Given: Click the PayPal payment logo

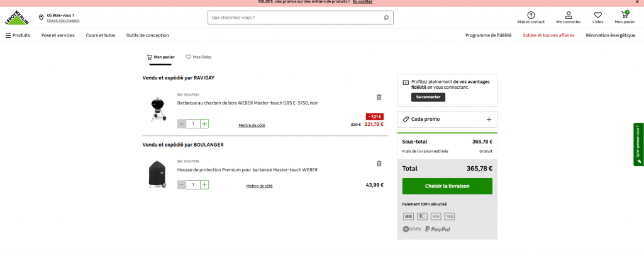Looking at the screenshot, I should coord(438,229).
